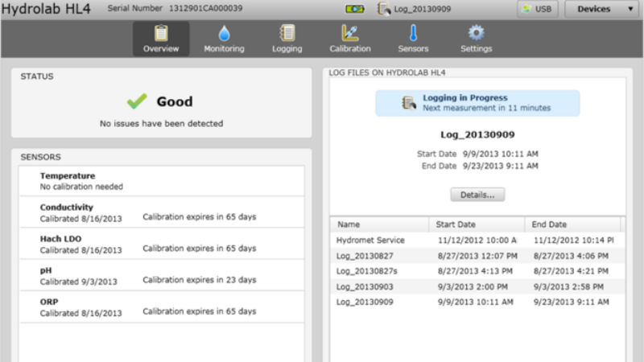Click 'No issues have been detected' message
Viewport: 644px width, 362px height.
pyautogui.click(x=162, y=124)
